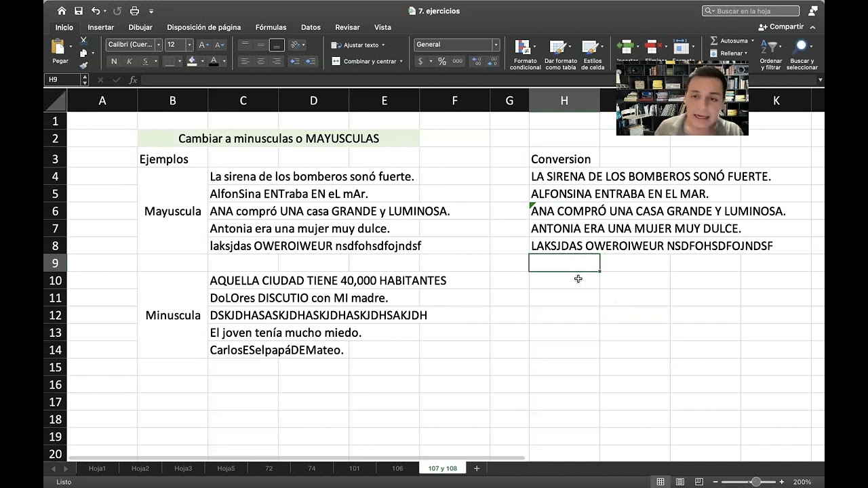Copy selection with copy icon
The image size is (868, 488).
[x=83, y=53]
